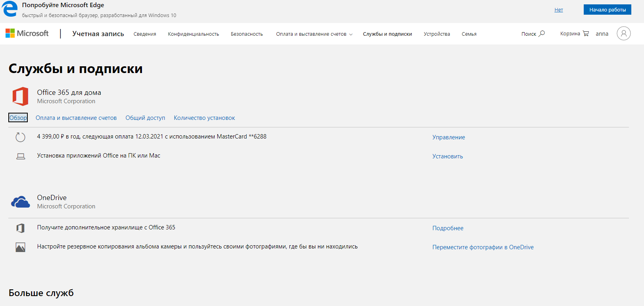
Task: Click the Начало работы button
Action: click(x=608, y=10)
